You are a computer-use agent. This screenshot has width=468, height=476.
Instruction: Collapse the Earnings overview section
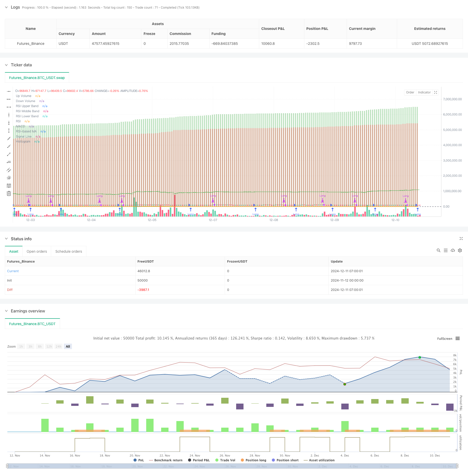point(6,311)
